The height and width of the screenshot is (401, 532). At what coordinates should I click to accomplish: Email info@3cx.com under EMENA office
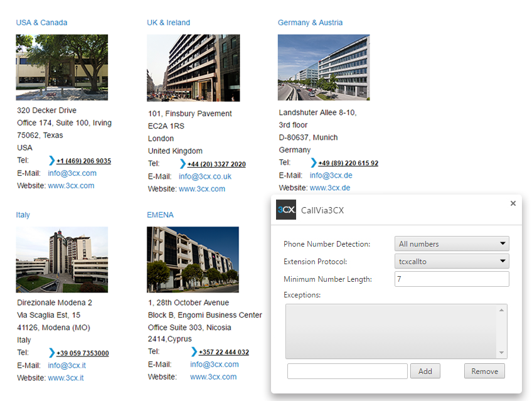coord(215,365)
